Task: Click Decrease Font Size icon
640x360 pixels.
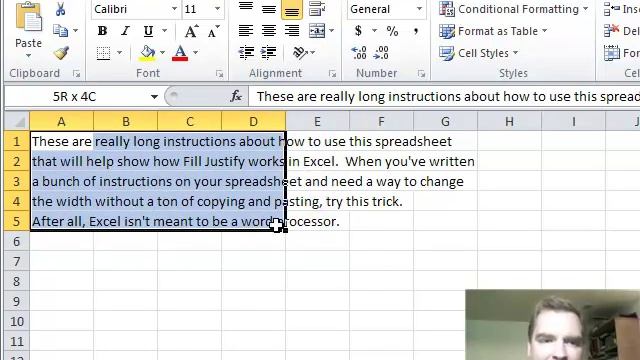Action: (x=213, y=31)
